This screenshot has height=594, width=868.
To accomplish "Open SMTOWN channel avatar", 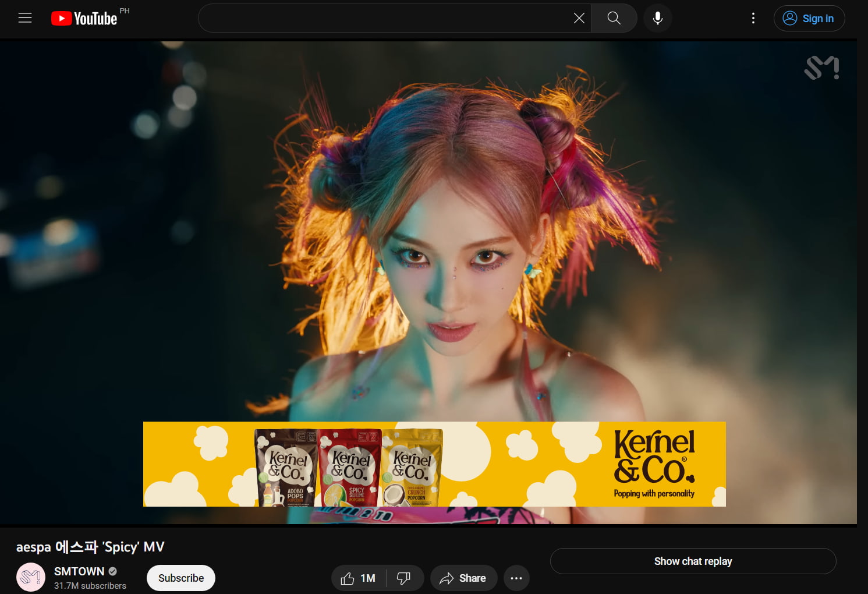I will pos(31,577).
